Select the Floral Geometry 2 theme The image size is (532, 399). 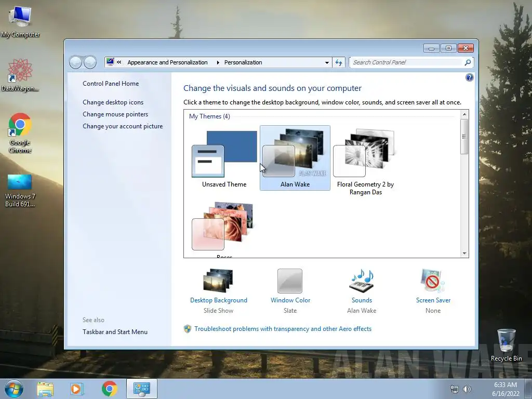[x=365, y=162]
